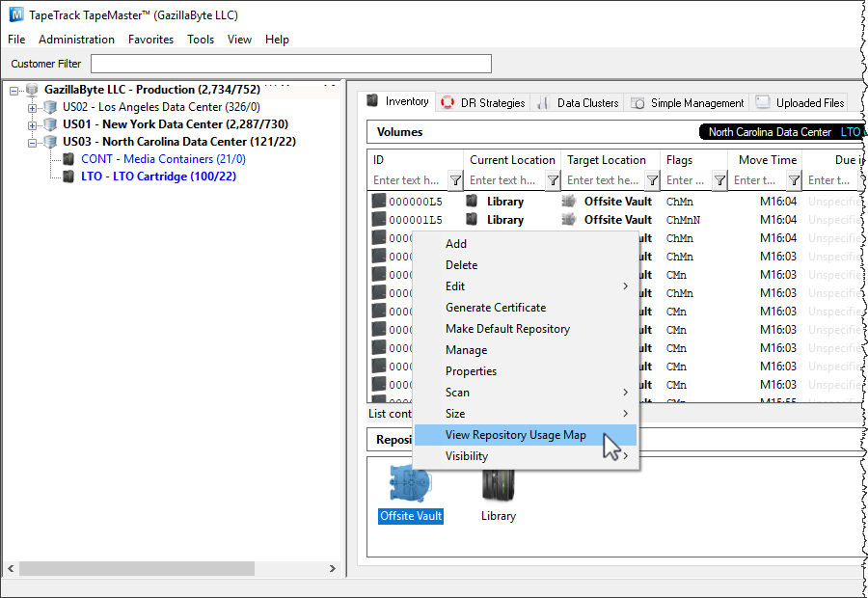Viewport: 868px width, 598px height.
Task: Click the tree pane horizontal scrollbar thumb
Action: (137, 569)
